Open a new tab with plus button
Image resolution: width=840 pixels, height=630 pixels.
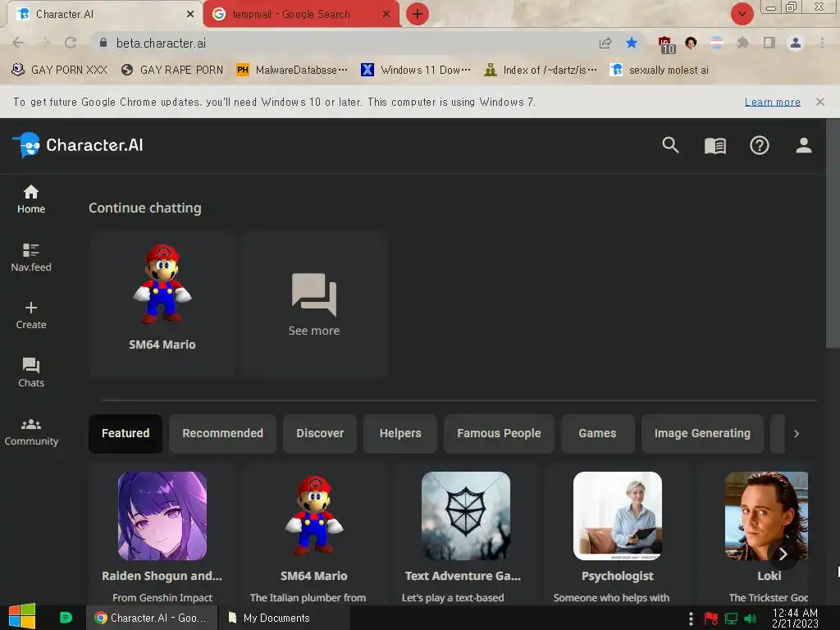tap(418, 14)
